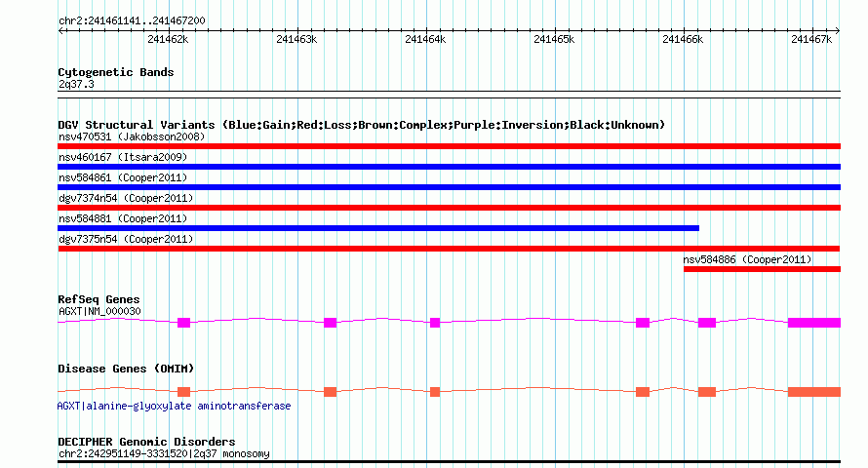Open the 2q37 monosomy DECIPHER entry label
Image resolution: width=868 pixels, height=468 pixels.
coord(164,453)
